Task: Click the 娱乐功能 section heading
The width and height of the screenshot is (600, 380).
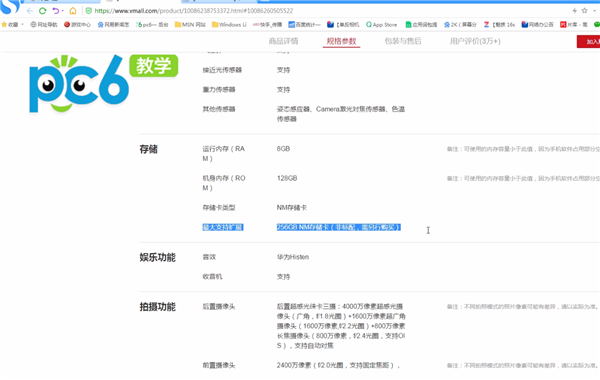Action: pyautogui.click(x=157, y=257)
